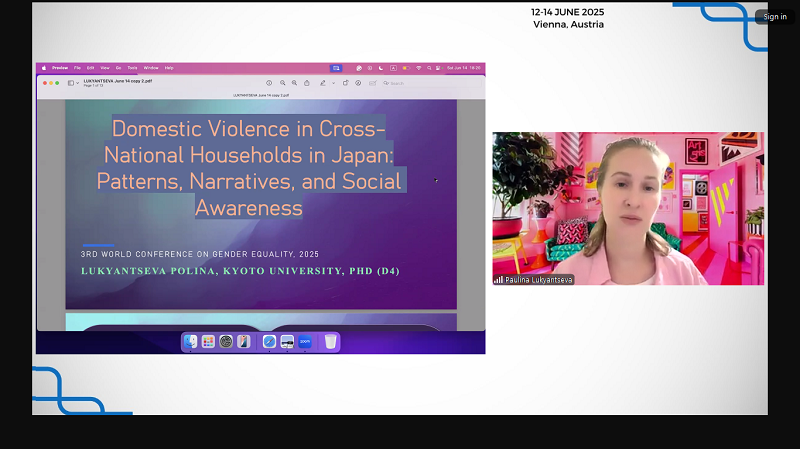Open Finder from the Dock
Image resolution: width=800 pixels, height=449 pixels.
click(190, 342)
